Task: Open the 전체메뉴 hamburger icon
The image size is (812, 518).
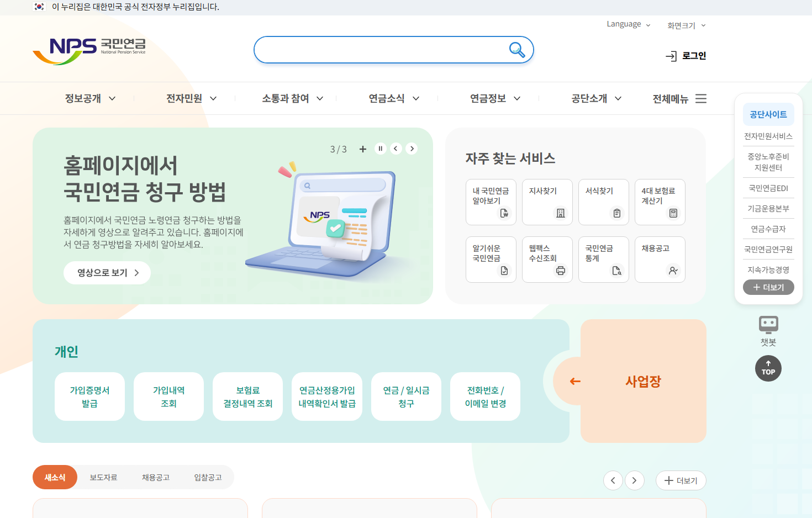Action: pyautogui.click(x=701, y=99)
